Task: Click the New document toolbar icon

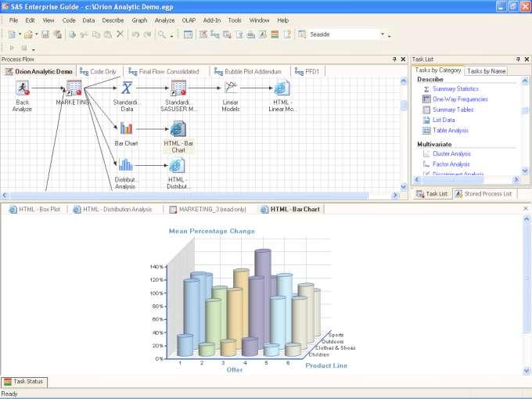Action: tap(12, 34)
